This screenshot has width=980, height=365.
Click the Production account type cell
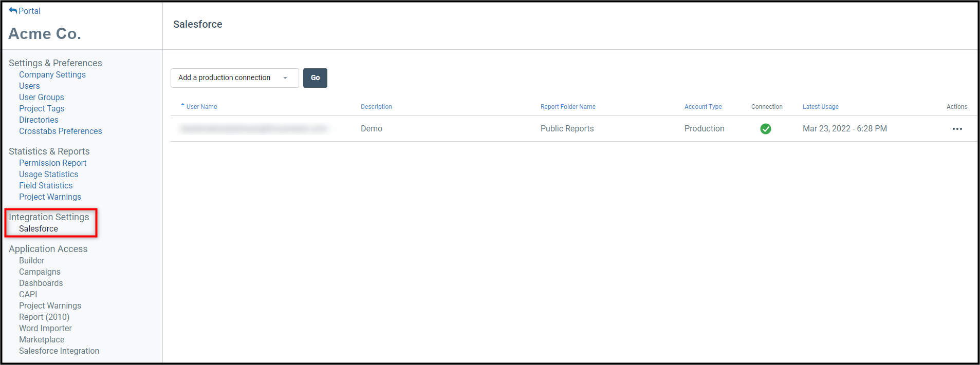point(704,129)
